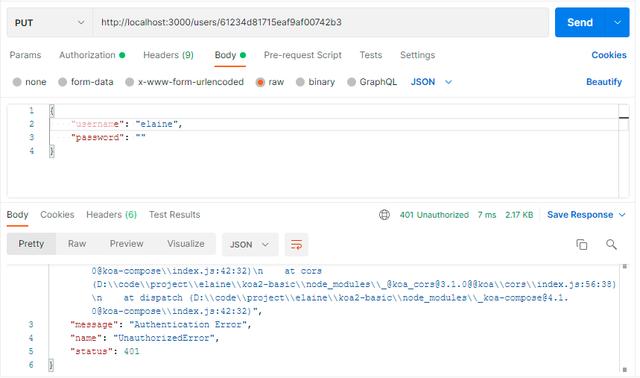Viewport: 640px width, 378px height.
Task: Click the copy response icon
Action: click(x=581, y=245)
